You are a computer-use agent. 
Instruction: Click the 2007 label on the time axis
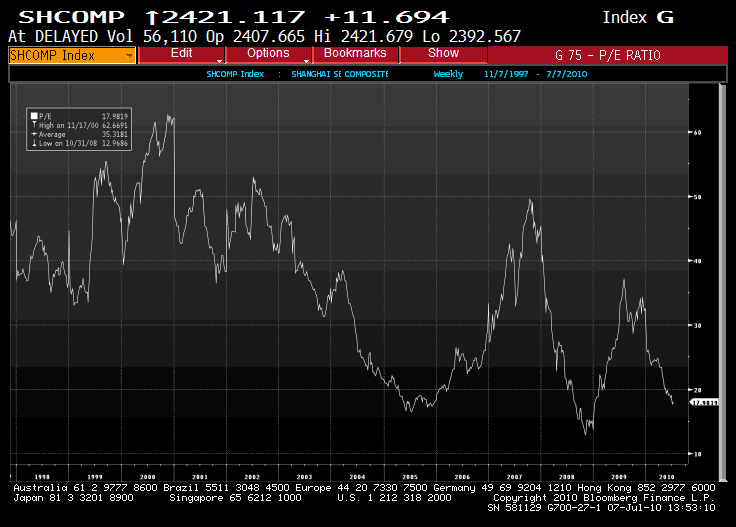click(514, 477)
